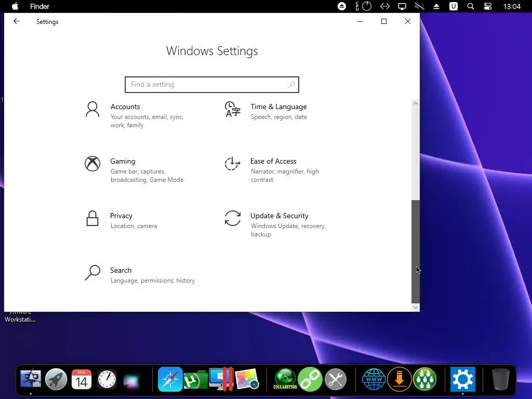Open the Accounts settings category
532x399 pixels.
[x=135, y=115]
